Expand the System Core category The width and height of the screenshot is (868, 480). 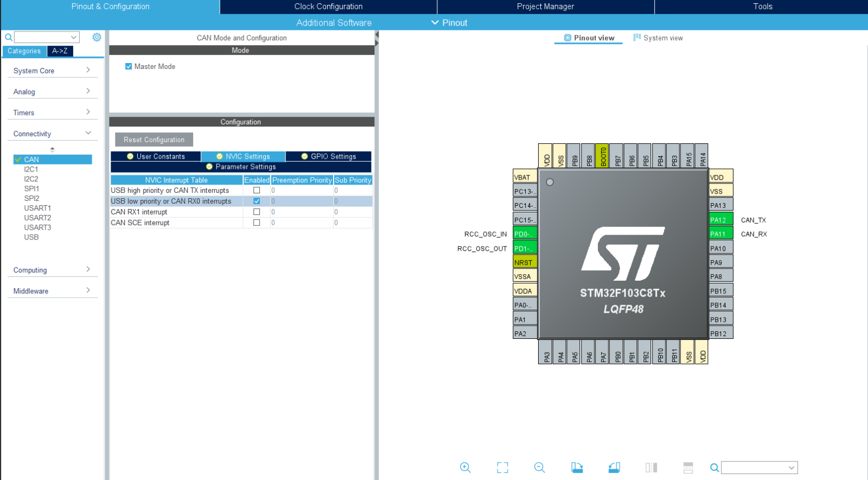pyautogui.click(x=52, y=71)
